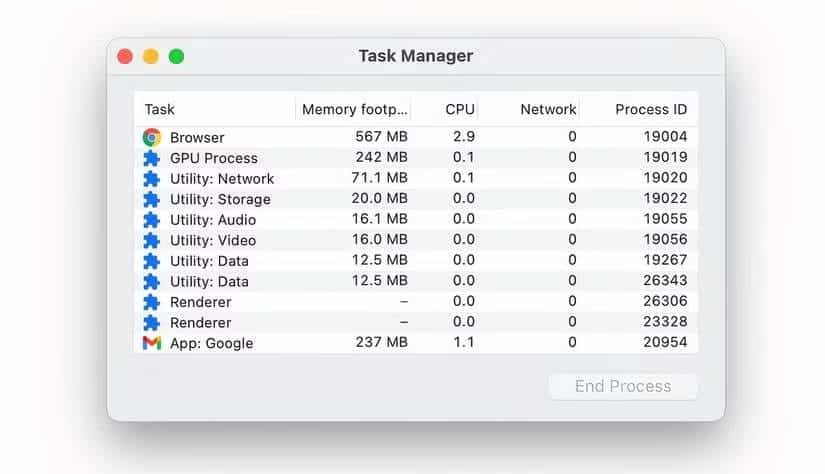This screenshot has height=474, width=825.
Task: Click the puzzle icon for Utility: Audio
Action: click(152, 220)
